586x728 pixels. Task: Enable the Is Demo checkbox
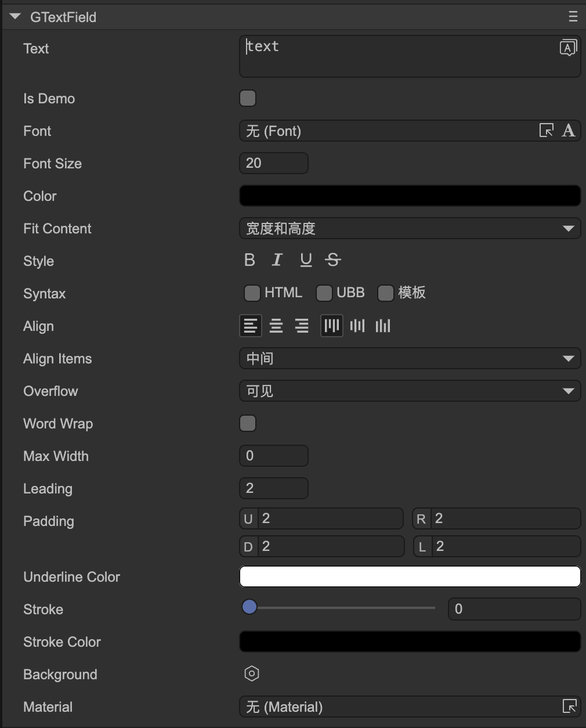pyautogui.click(x=248, y=98)
